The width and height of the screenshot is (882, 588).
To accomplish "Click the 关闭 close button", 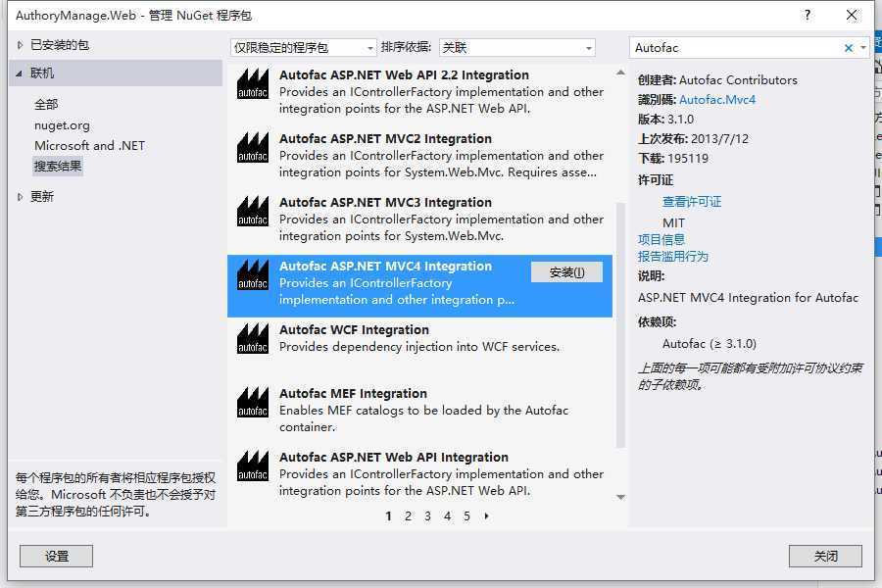I will coord(825,556).
